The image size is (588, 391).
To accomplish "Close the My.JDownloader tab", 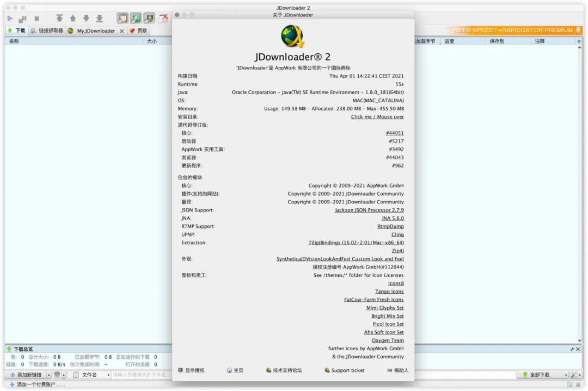I will (122, 31).
